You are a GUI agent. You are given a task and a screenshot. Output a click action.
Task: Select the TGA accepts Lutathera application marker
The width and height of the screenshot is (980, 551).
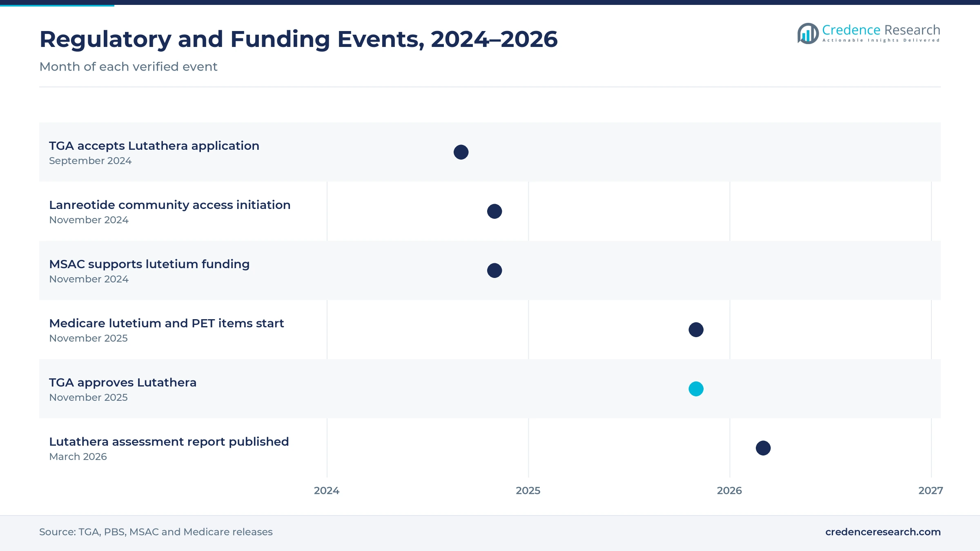(461, 152)
